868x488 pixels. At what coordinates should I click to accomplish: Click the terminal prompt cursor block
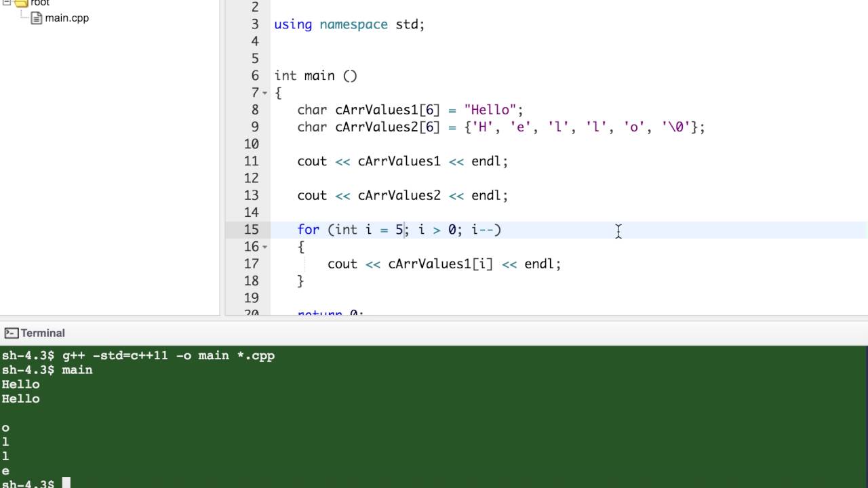(x=66, y=483)
